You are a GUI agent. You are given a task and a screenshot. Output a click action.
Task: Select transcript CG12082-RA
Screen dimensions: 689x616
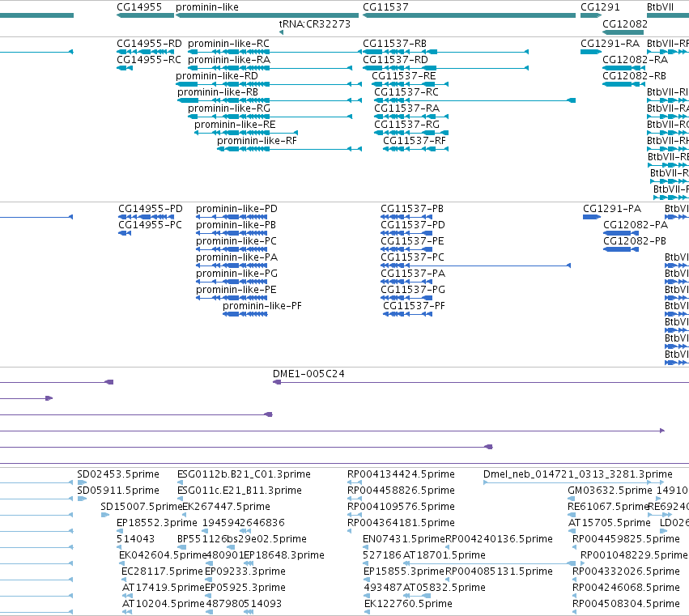click(x=623, y=68)
